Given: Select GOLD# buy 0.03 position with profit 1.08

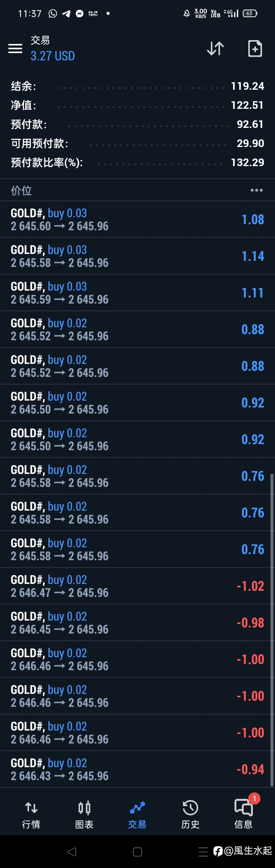Looking at the screenshot, I should pyautogui.click(x=137, y=220).
